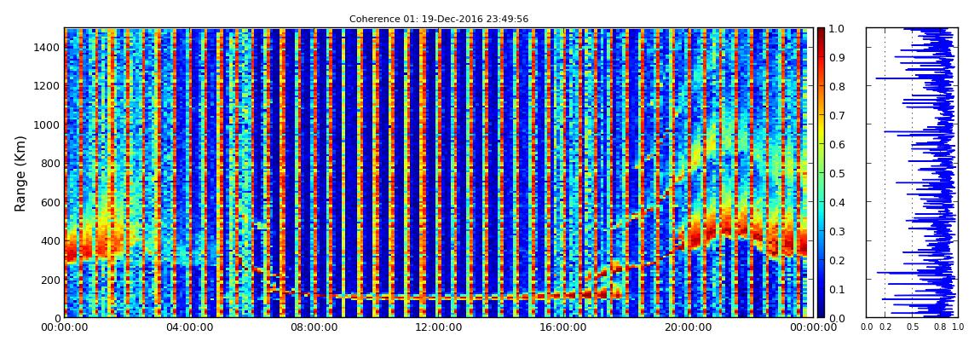Click the colorbar 0.6 tick label

[838, 144]
